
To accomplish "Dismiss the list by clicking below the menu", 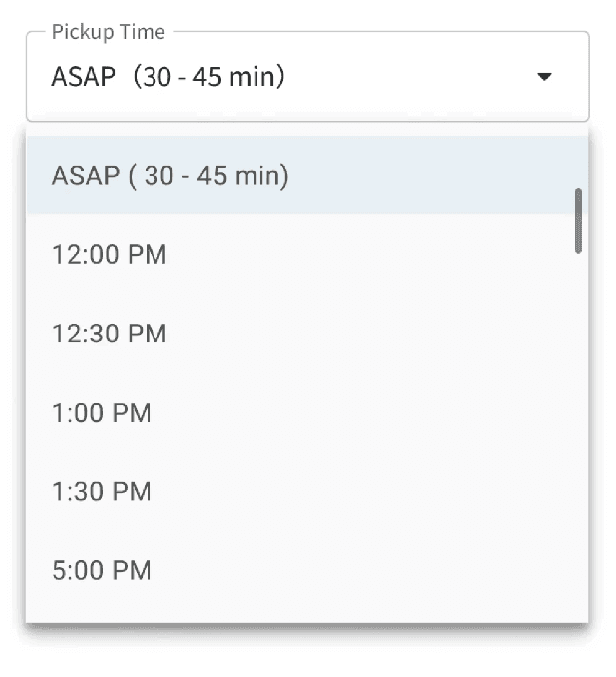I will point(307,655).
